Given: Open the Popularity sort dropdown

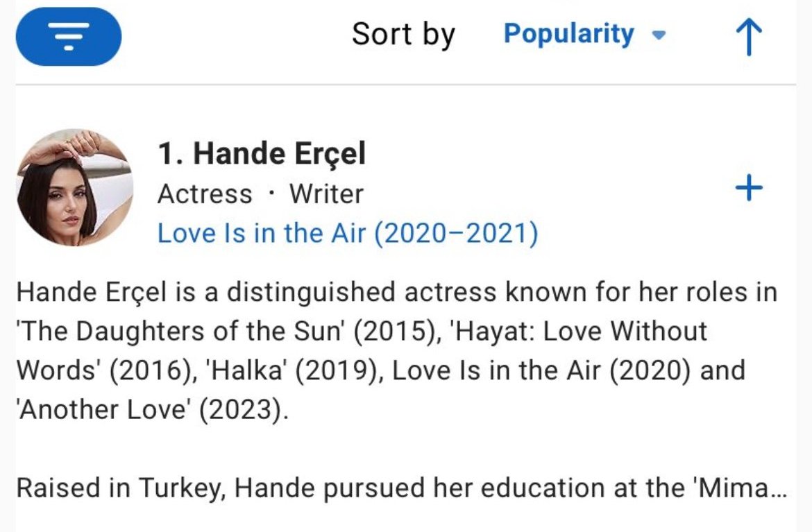Looking at the screenshot, I should 584,34.
